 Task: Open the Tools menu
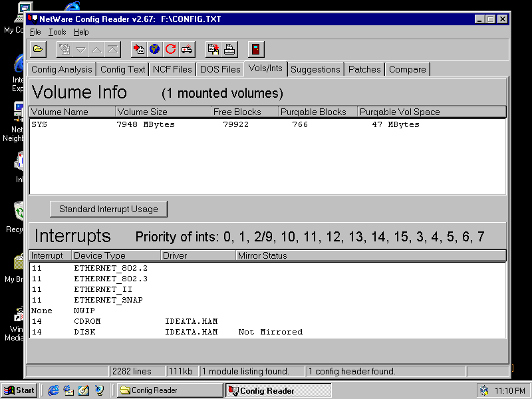(x=57, y=32)
